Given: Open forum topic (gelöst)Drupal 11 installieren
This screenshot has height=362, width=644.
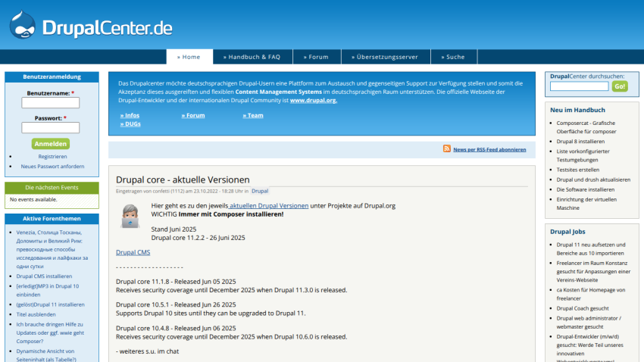Looking at the screenshot, I should (50, 304).
